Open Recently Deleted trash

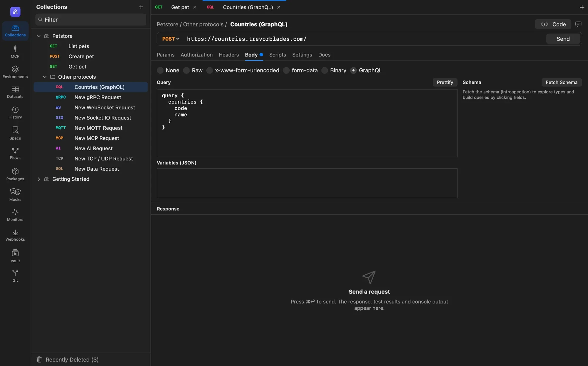[68, 360]
